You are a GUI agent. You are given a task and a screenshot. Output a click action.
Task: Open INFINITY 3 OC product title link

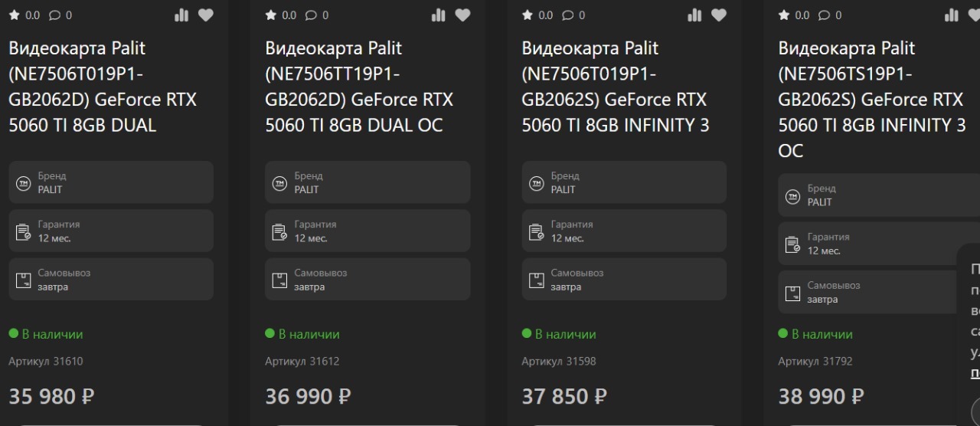(872, 100)
